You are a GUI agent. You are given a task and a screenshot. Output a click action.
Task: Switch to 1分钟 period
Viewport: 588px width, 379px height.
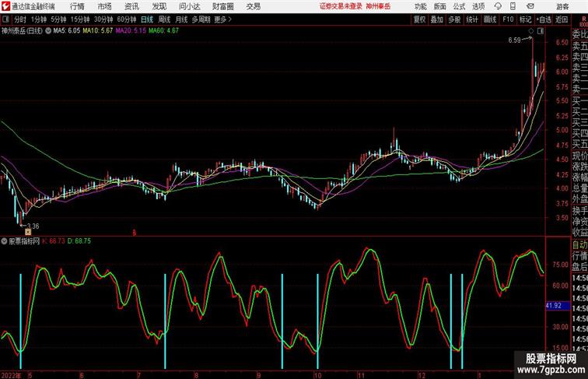pos(39,19)
